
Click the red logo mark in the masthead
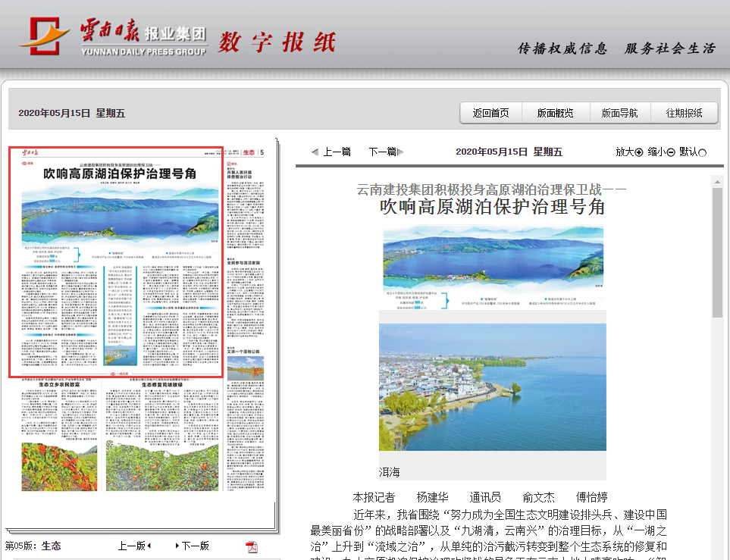(x=43, y=34)
